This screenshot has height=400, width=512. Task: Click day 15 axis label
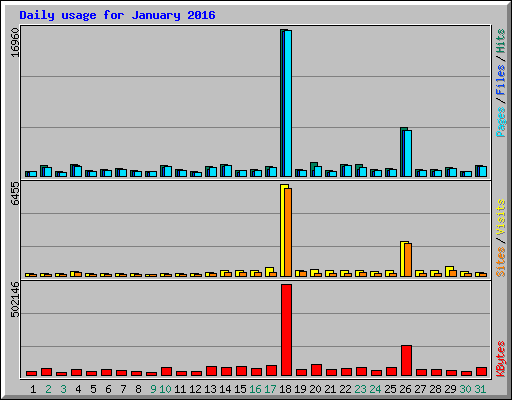click(x=240, y=389)
